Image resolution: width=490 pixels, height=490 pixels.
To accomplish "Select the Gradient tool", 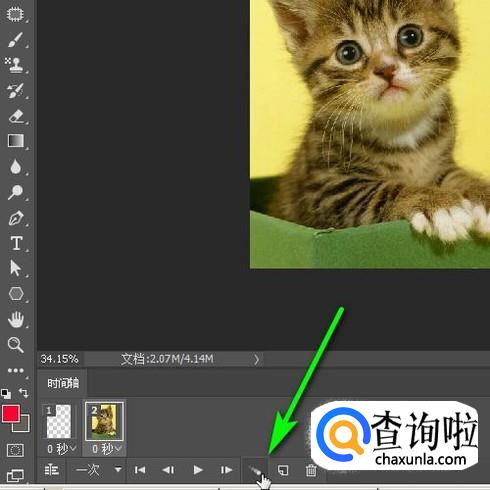I will coord(16,141).
